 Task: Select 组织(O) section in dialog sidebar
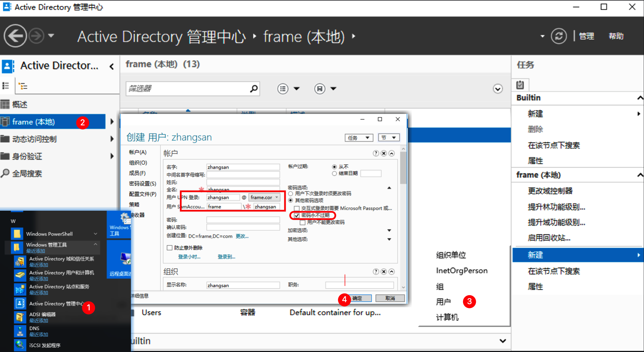(138, 163)
